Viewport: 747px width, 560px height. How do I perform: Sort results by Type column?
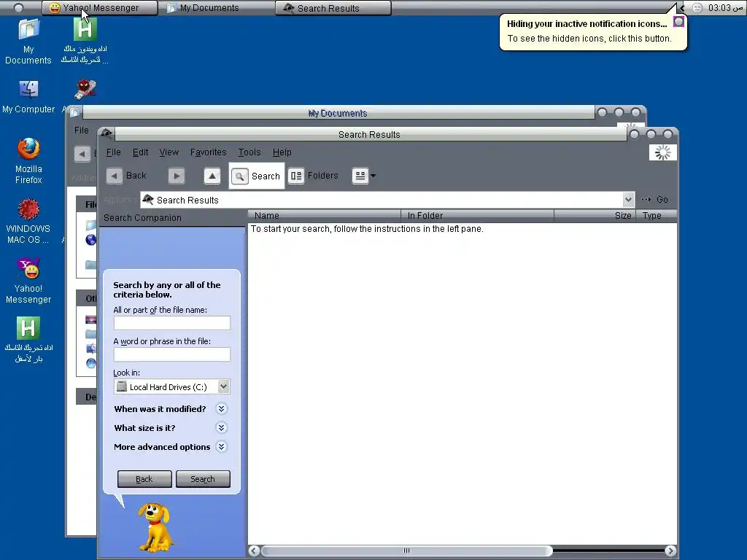656,216
